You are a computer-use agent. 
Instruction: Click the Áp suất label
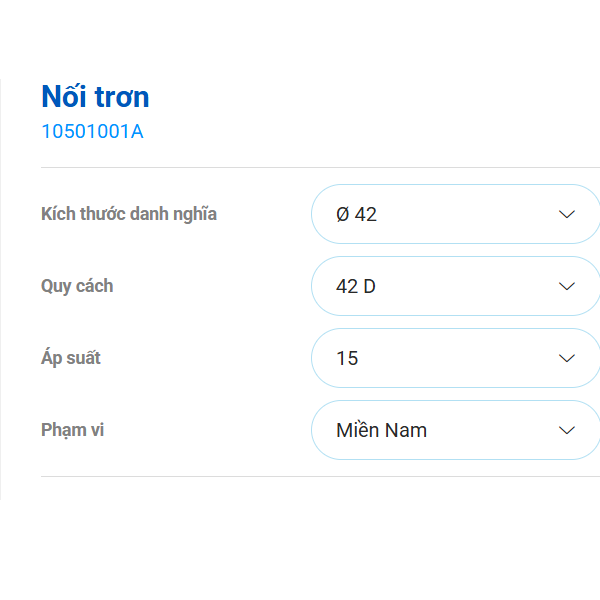(71, 358)
